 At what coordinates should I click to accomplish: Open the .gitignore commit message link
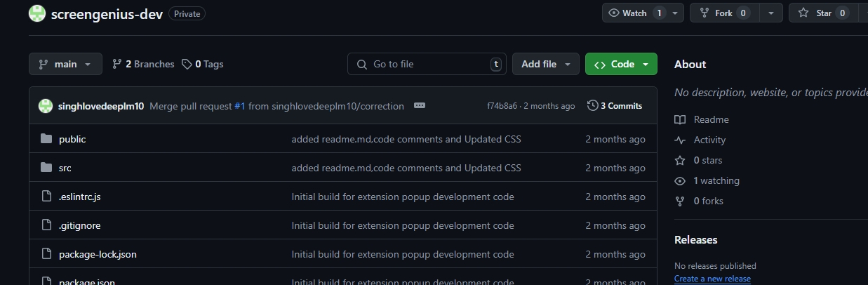pos(403,225)
